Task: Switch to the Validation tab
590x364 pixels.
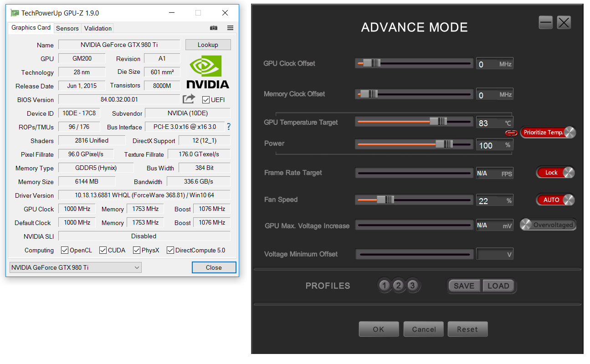Action: (x=98, y=28)
